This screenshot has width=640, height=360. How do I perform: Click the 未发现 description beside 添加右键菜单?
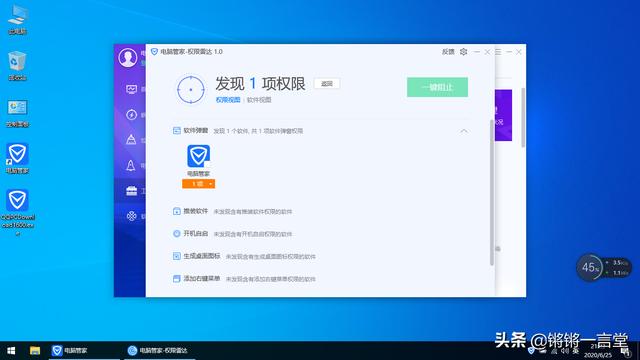tap(271, 279)
